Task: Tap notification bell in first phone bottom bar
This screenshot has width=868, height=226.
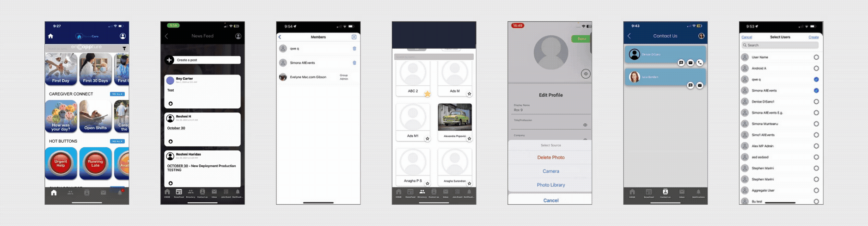Action: coord(120,193)
